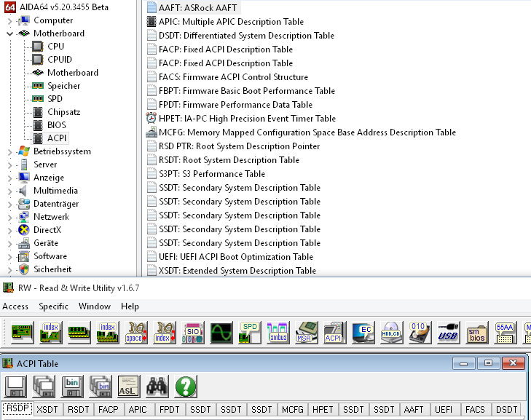The height and width of the screenshot is (420, 531).
Task: Expand the Multimedia node
Action: coord(9,191)
